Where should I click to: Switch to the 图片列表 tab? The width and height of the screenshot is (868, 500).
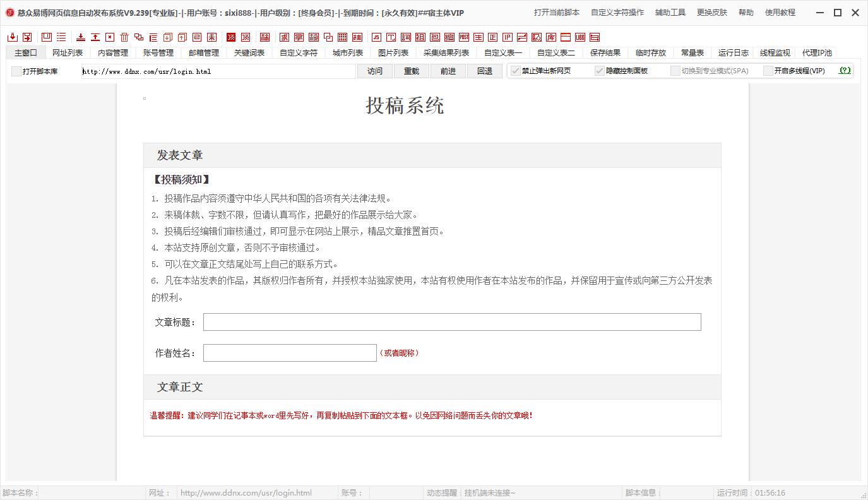(x=393, y=53)
